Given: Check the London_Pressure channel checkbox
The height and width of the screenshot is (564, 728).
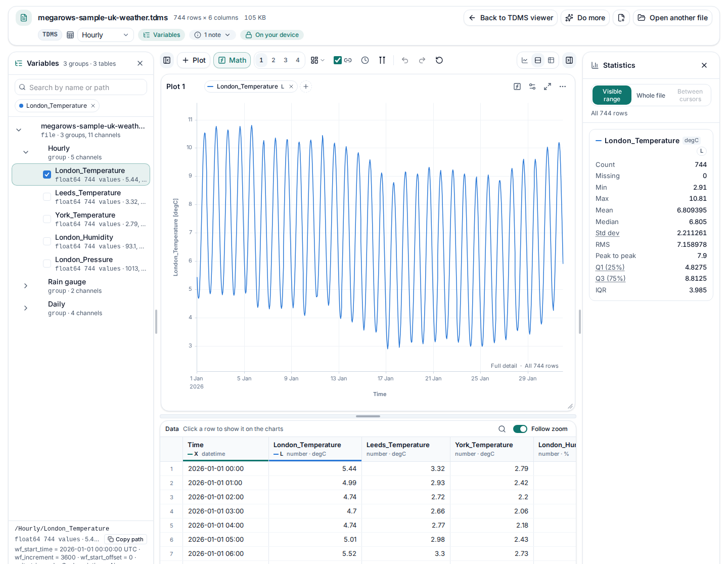Looking at the screenshot, I should click(47, 264).
